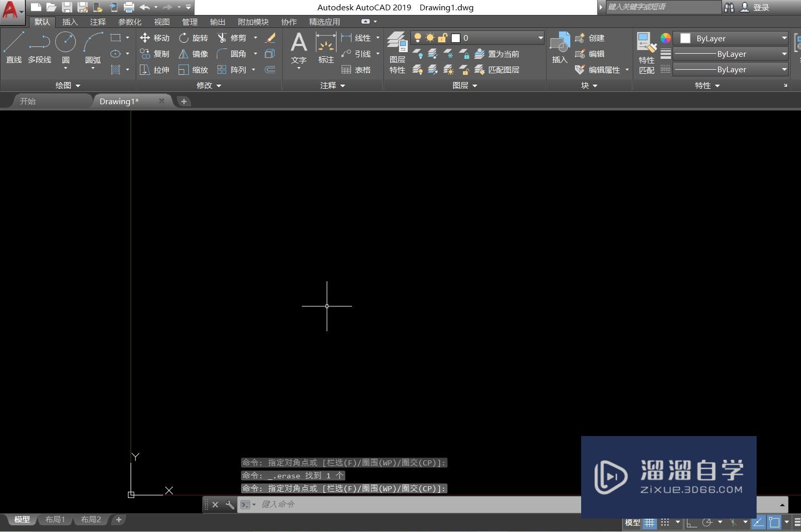Activate the Move (移动) tool
The height and width of the screenshot is (532, 801).
click(154, 38)
